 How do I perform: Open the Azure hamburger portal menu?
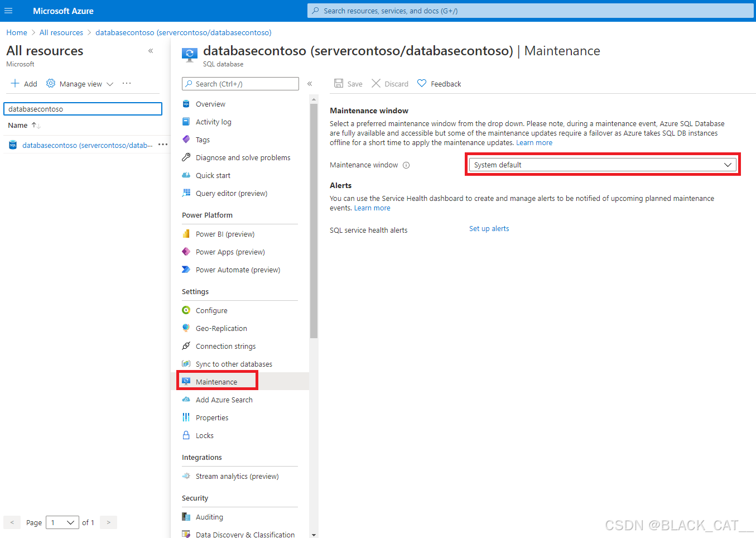8,11
